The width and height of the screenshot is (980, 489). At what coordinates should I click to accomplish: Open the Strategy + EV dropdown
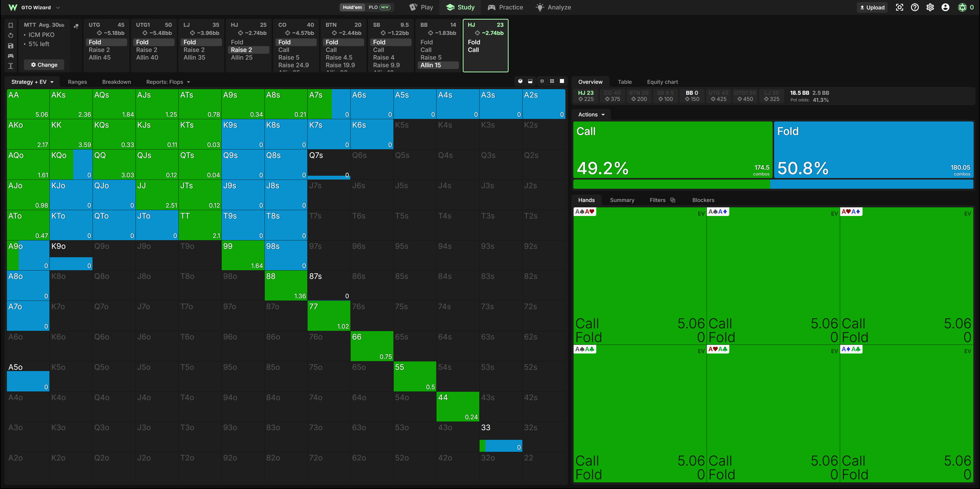tap(32, 82)
